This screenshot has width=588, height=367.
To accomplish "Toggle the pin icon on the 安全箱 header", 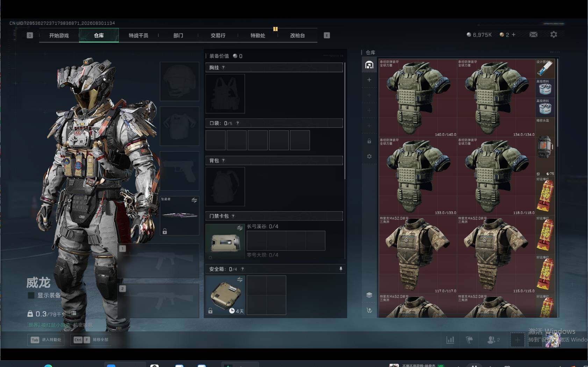I will [x=341, y=269].
